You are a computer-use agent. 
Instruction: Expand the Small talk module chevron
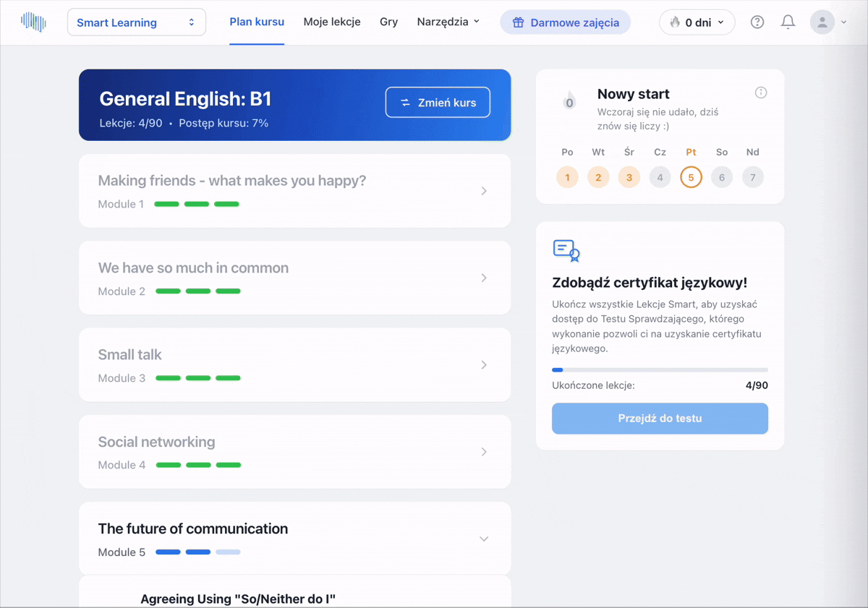click(484, 365)
